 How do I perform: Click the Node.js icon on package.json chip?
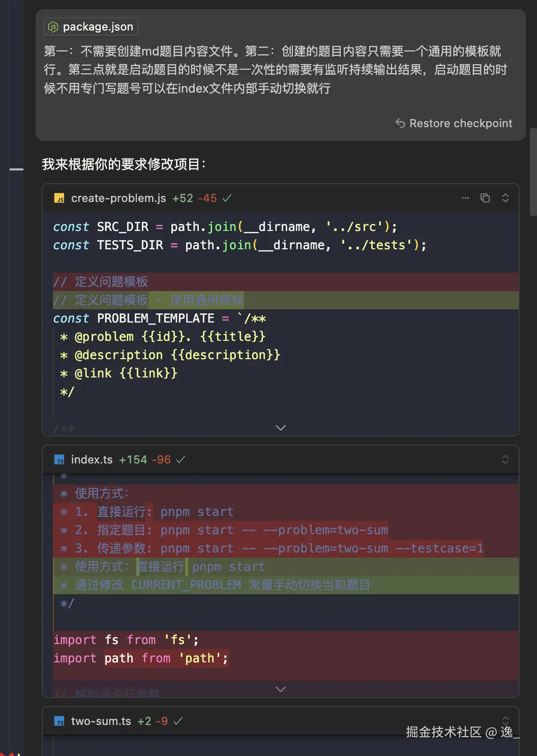[53, 27]
